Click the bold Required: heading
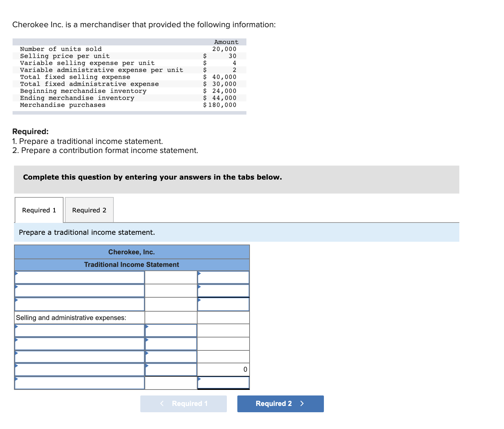The image size is (504, 429). [x=30, y=131]
